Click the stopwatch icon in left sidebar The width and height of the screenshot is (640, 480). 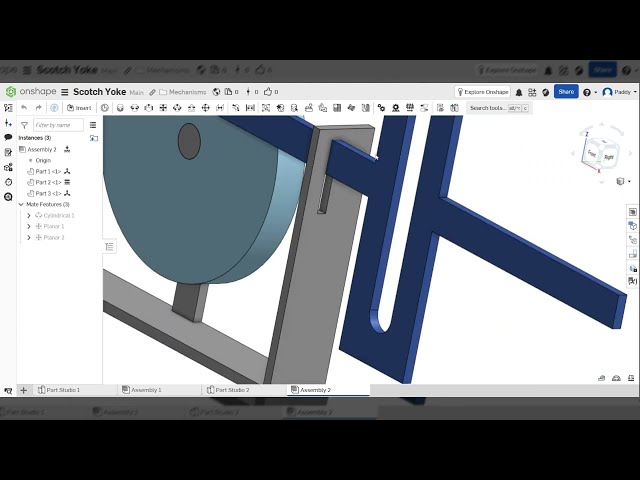pos(8,182)
